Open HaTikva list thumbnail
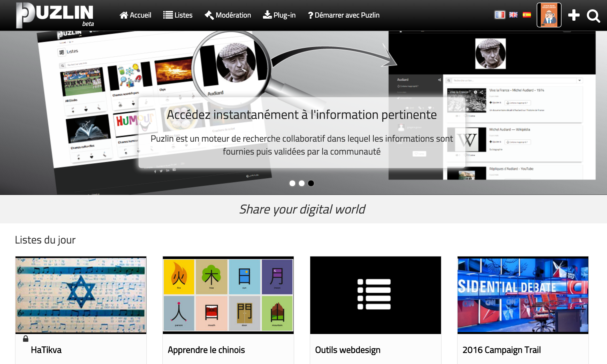The width and height of the screenshot is (607, 364). point(81,295)
